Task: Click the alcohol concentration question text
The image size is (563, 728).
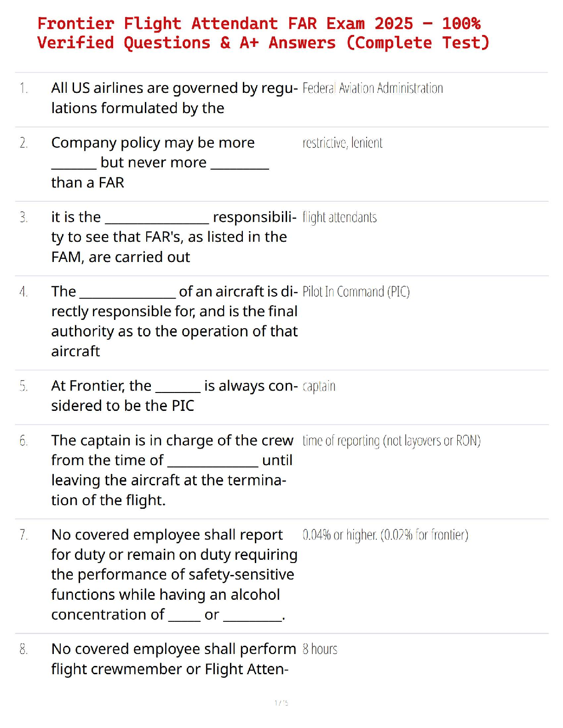Action: tap(174, 574)
